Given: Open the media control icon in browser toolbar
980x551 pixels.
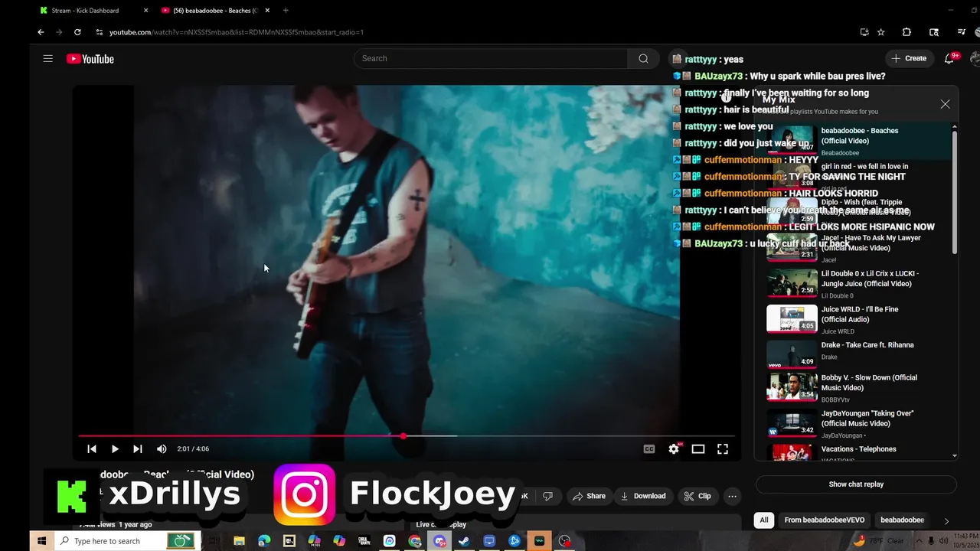Looking at the screenshot, I should point(962,32).
